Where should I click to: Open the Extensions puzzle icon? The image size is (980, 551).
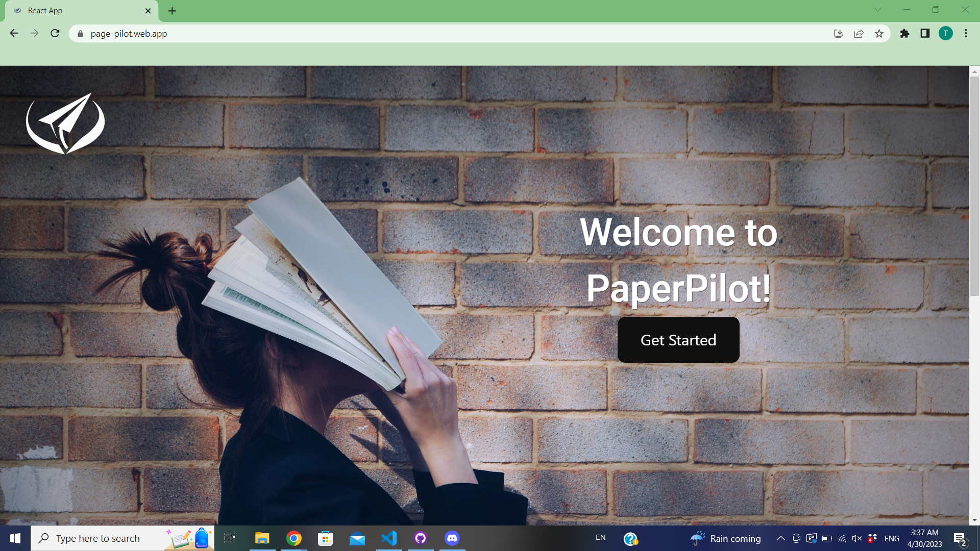(x=904, y=34)
